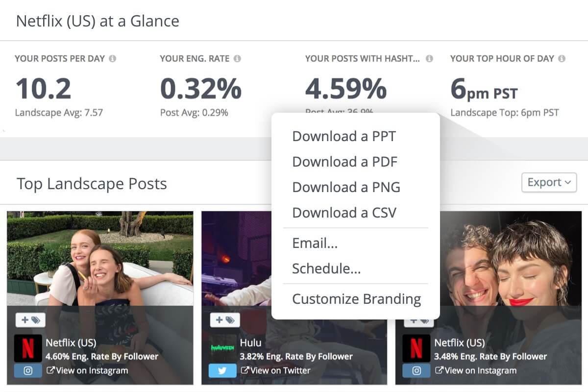Pick Schedule... from the export menu
Viewport: 588px width, 392px height.
(x=326, y=269)
